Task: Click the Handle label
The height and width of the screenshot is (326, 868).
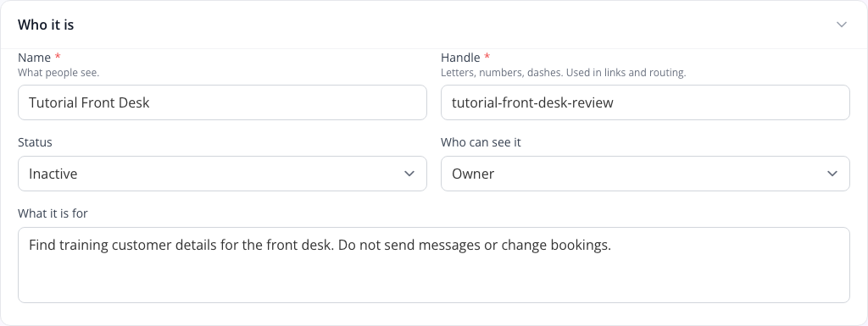Action: (460, 58)
